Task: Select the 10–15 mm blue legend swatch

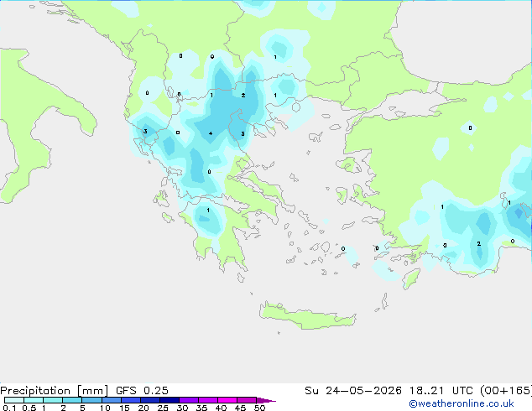Action: pos(111,400)
